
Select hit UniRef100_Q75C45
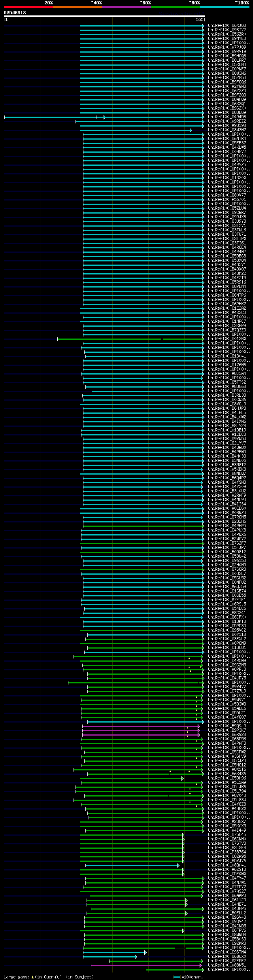pyautogui.click(x=227, y=834)
